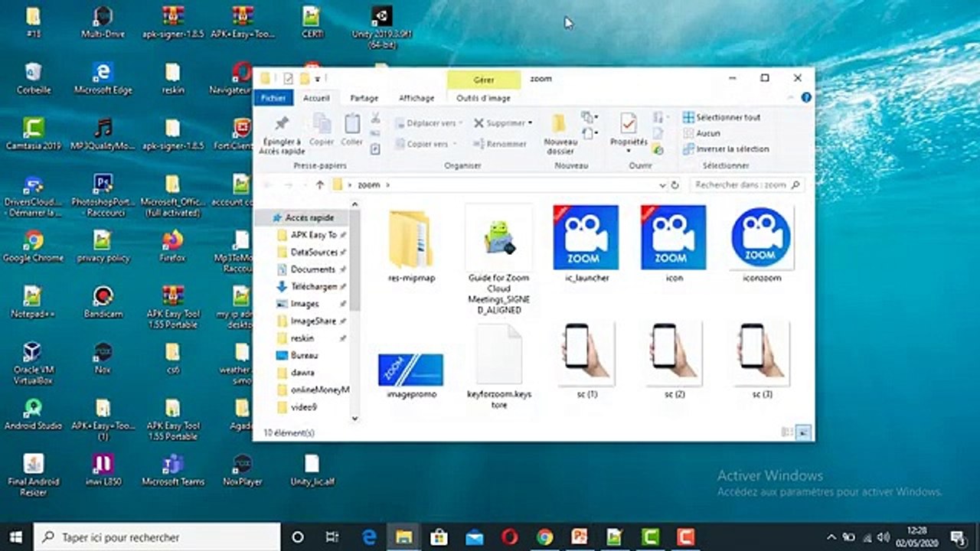This screenshot has height=551, width=980.
Task: Switch to large icons view in status bar
Action: click(803, 432)
